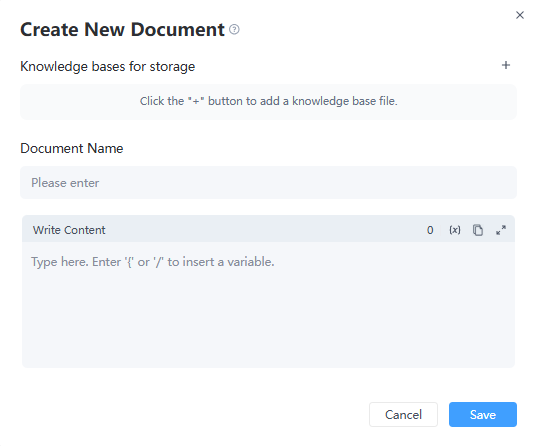Expand the Write Content editor to fullscreen
The width and height of the screenshot is (537, 446).
[x=501, y=230]
